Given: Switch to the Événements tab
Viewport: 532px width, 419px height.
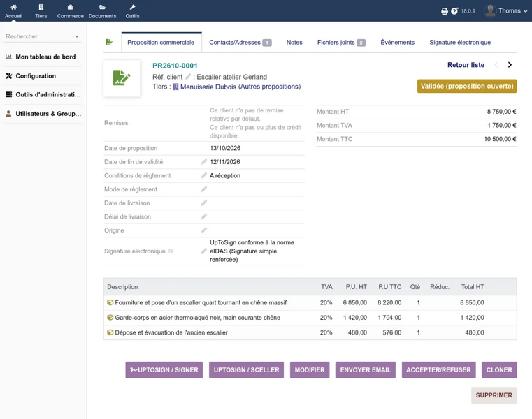Looking at the screenshot, I should coord(397,43).
